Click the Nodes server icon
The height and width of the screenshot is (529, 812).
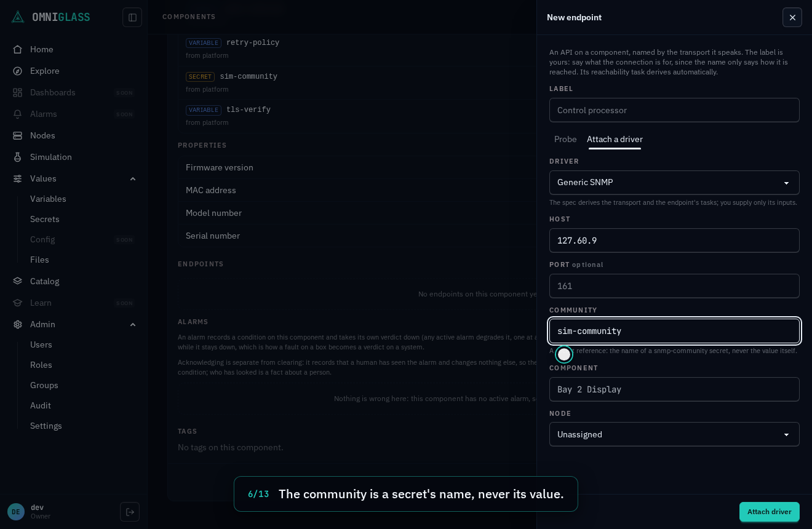(x=18, y=135)
